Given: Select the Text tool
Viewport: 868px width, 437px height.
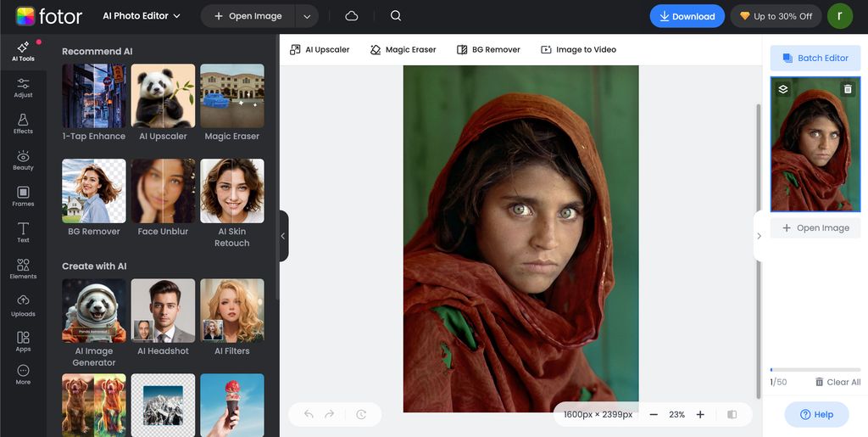Looking at the screenshot, I should click(23, 233).
